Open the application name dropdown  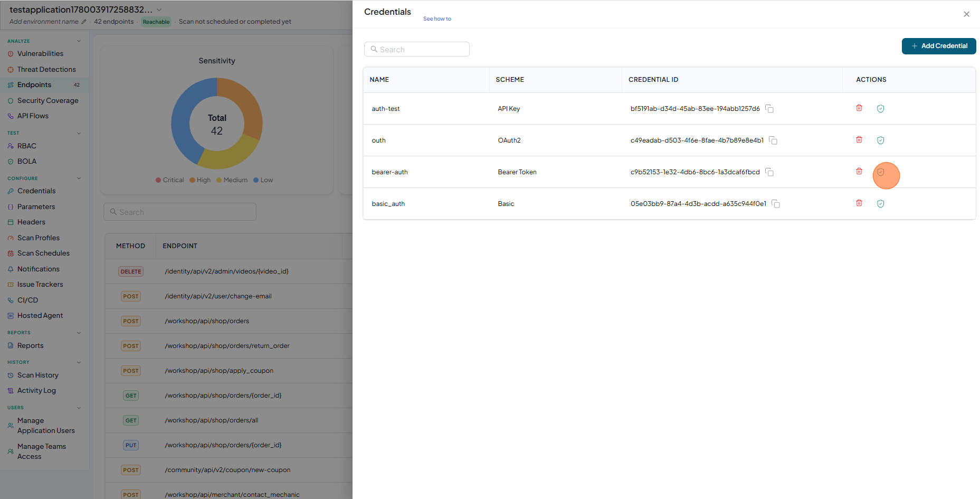coord(159,10)
